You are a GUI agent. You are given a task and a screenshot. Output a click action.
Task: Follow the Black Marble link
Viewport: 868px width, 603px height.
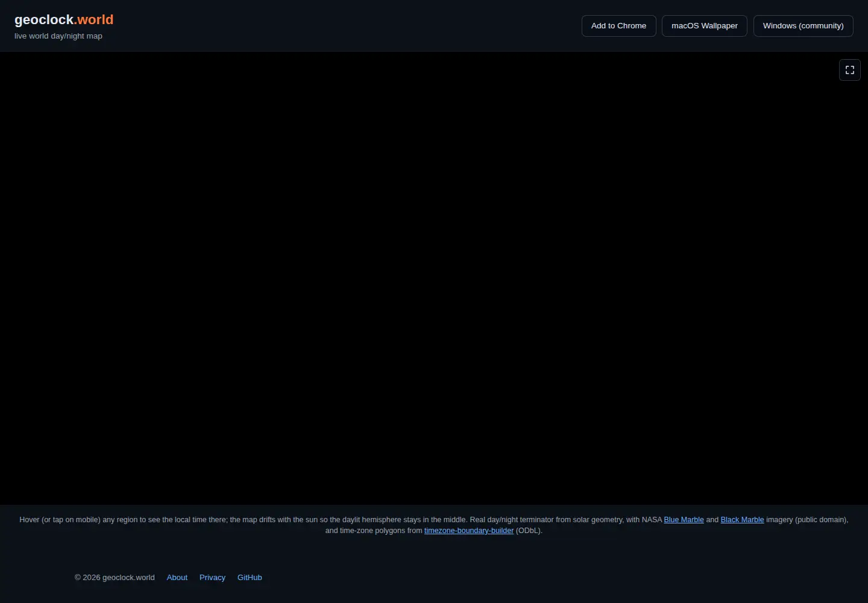pyautogui.click(x=742, y=520)
